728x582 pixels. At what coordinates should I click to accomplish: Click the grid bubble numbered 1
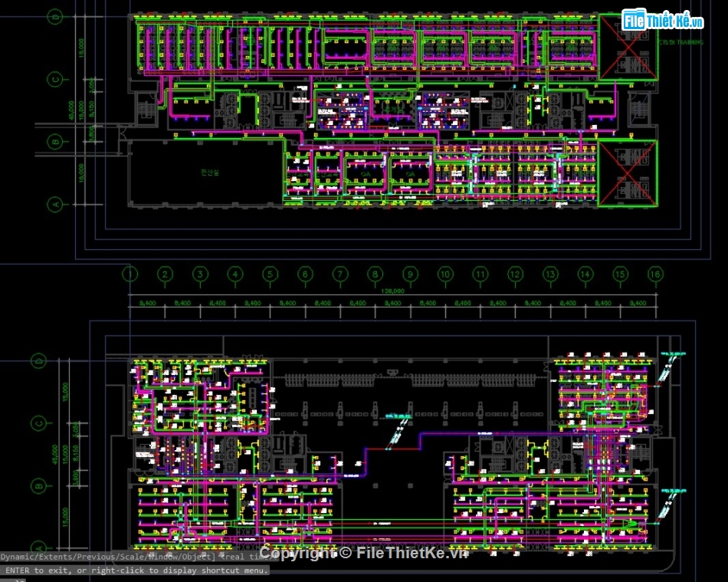[x=131, y=274]
